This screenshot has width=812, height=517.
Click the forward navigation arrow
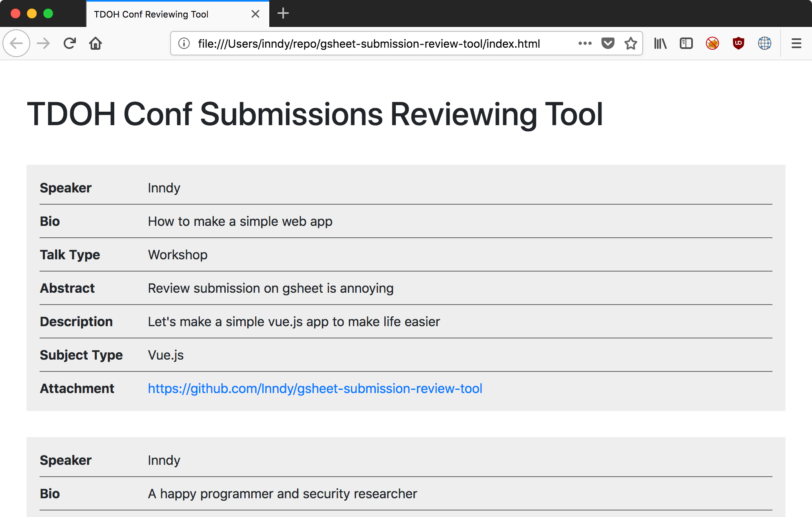pos(43,43)
